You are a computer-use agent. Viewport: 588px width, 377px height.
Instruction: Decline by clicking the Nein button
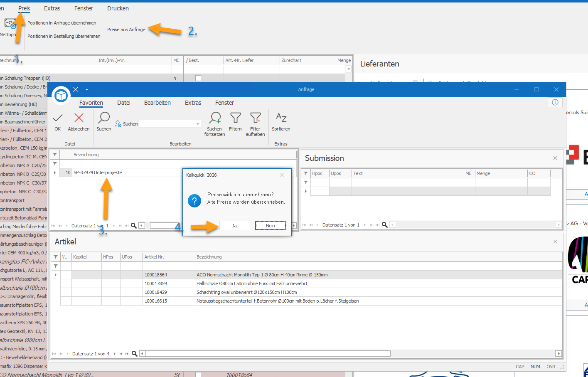[x=271, y=226]
